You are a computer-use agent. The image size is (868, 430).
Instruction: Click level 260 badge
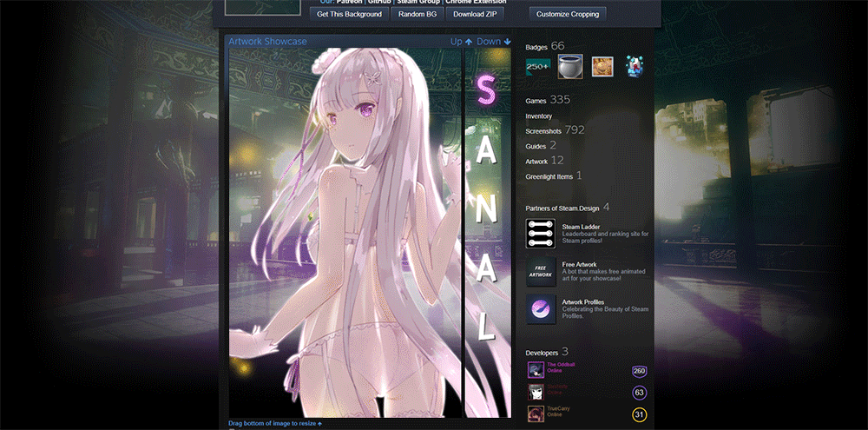[640, 371]
